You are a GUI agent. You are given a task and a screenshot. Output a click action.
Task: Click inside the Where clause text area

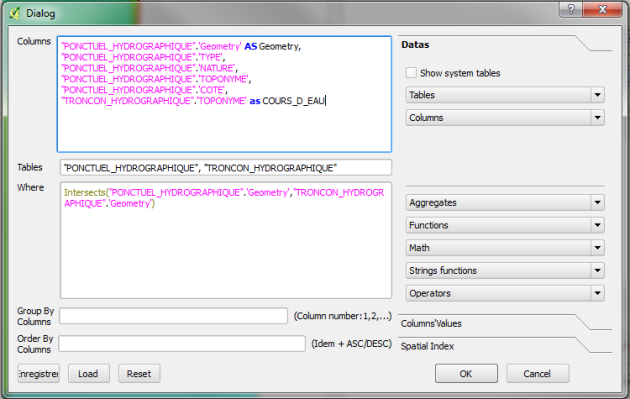tap(226, 240)
